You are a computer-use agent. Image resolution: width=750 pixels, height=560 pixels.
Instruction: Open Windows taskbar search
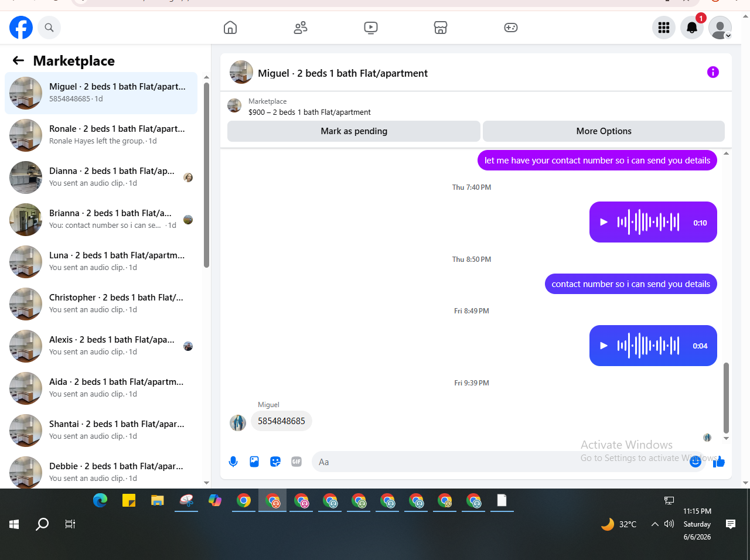42,524
